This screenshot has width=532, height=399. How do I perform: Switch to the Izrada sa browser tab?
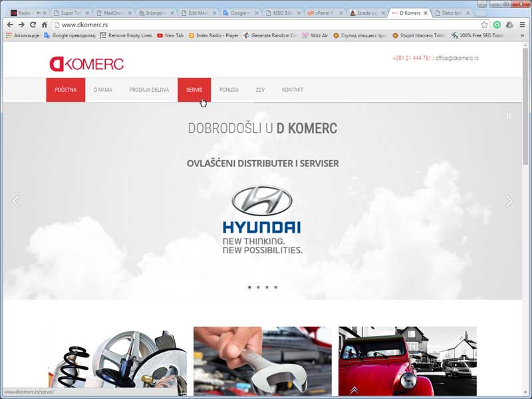click(366, 13)
